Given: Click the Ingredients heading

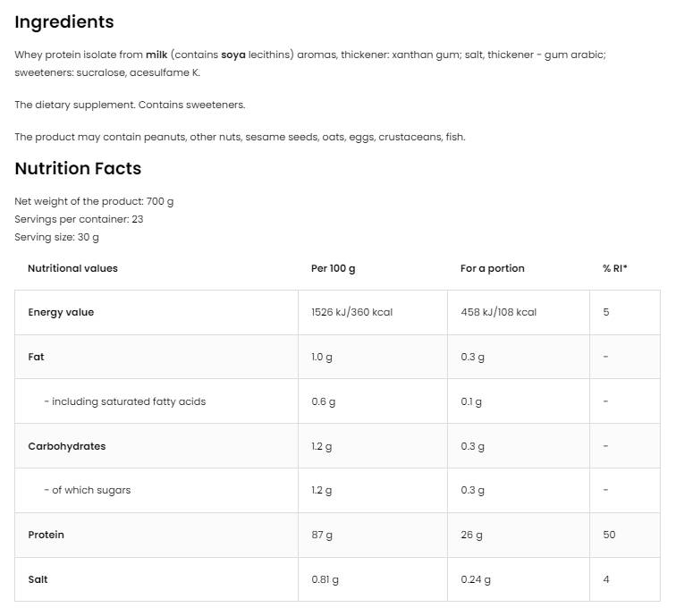Looking at the screenshot, I should point(64,22).
